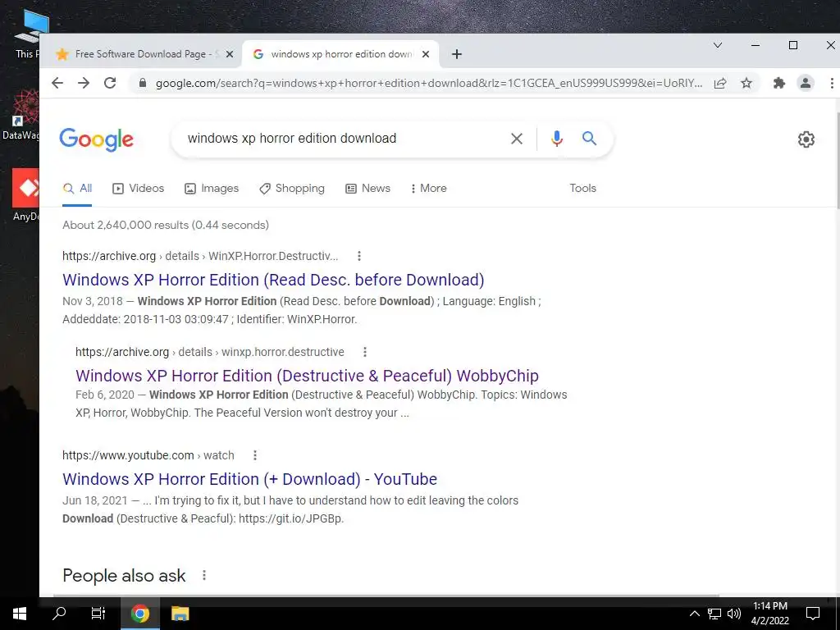This screenshot has height=630, width=840.
Task: Switch to the Images results tab
Action: [x=212, y=189]
